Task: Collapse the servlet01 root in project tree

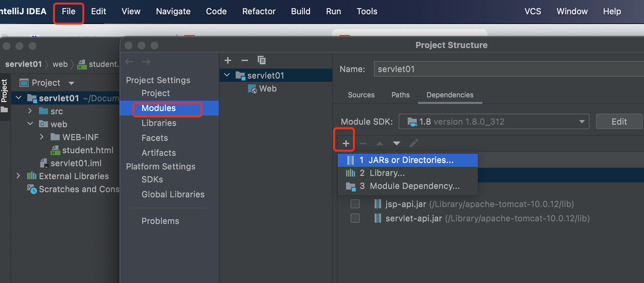Action: (x=19, y=98)
